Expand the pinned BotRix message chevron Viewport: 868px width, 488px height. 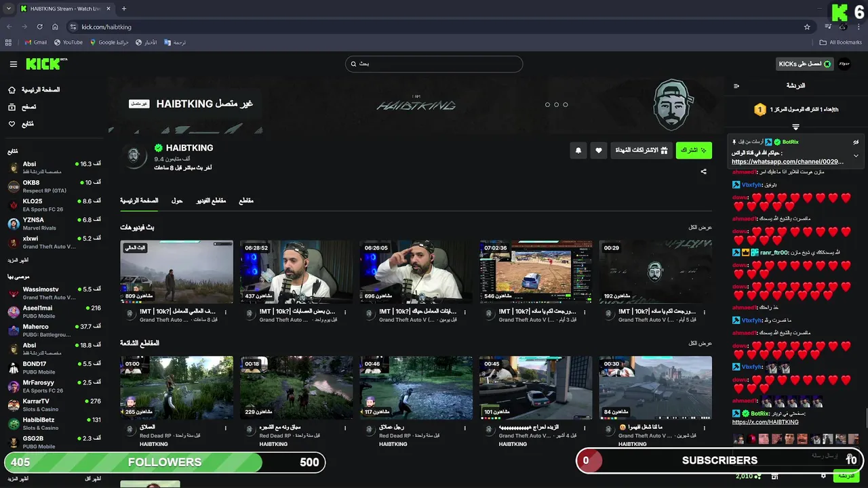[856, 156]
